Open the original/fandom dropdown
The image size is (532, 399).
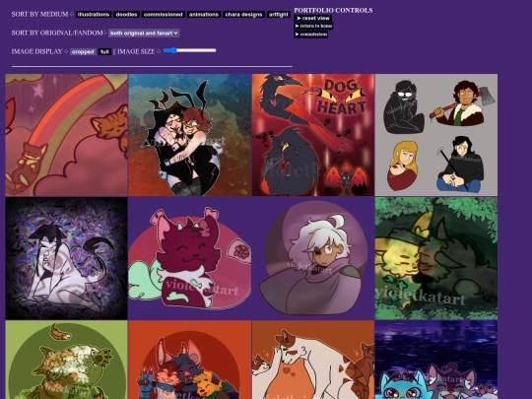point(144,33)
